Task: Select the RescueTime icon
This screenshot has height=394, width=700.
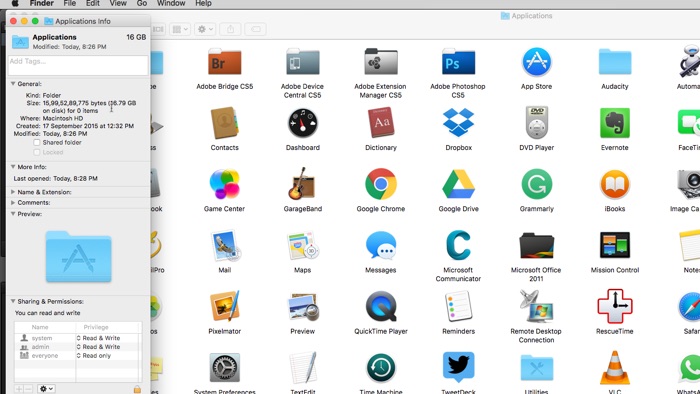Action: tap(615, 306)
